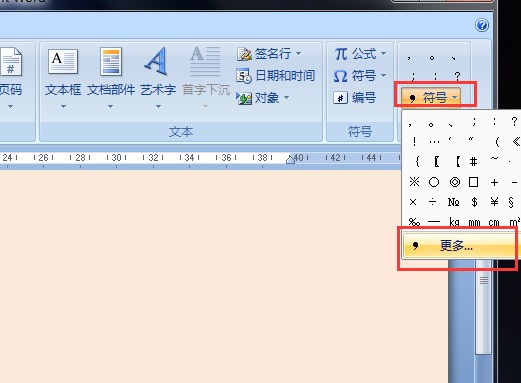This screenshot has width=521, height=383.
Task: Insert the ‰ per mille symbol
Action: pos(414,222)
